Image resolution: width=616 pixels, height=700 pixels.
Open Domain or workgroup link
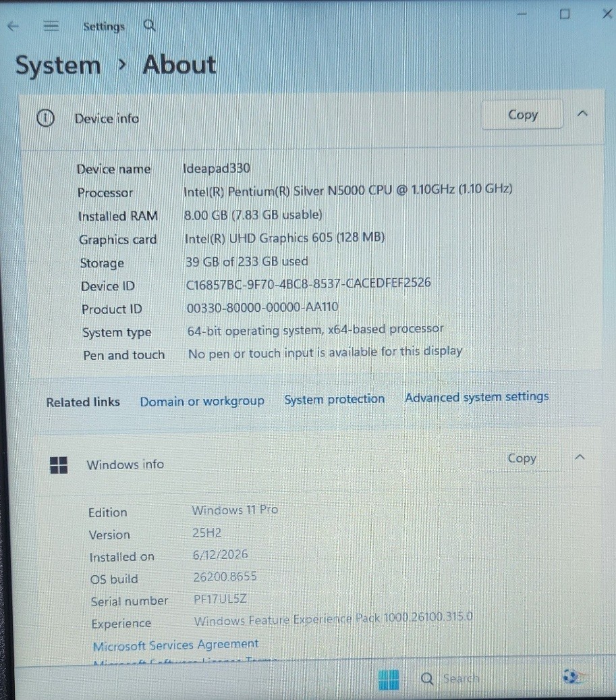[x=202, y=402]
